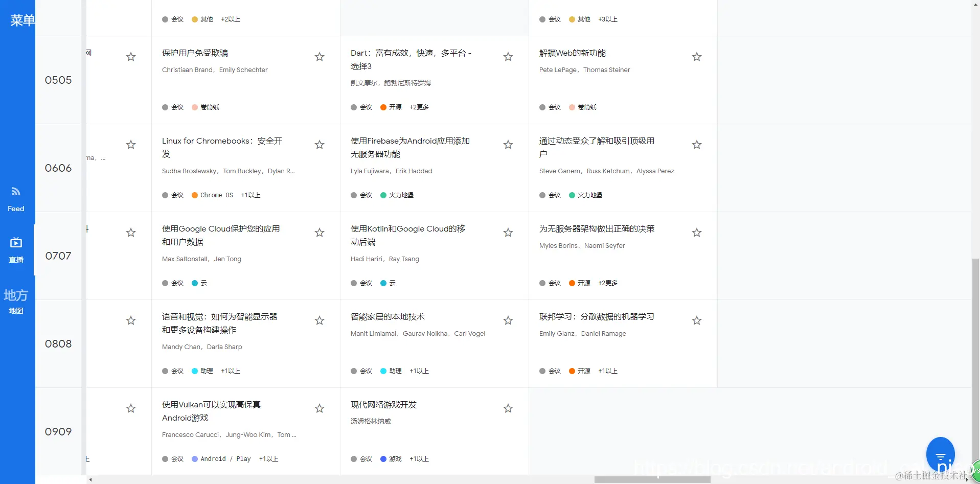Toggle the favorite star on "解锁Web的新功能"
Viewport: 980px width, 484px height.
pyautogui.click(x=696, y=57)
